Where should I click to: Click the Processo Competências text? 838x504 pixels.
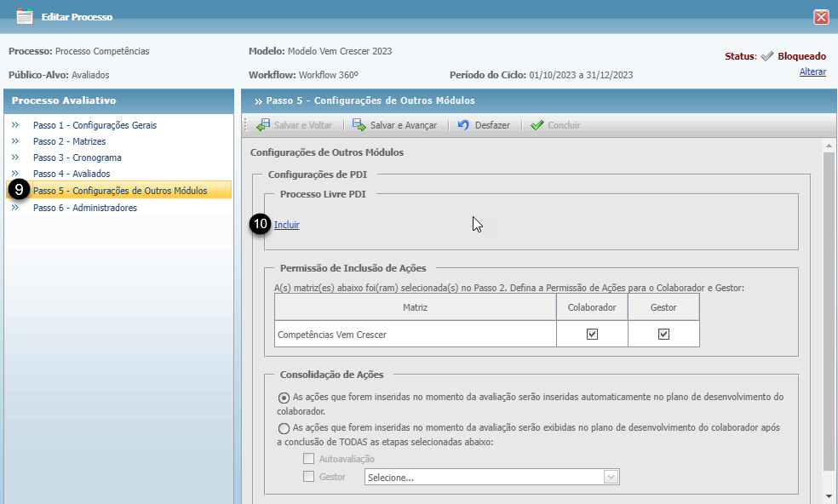pyautogui.click(x=102, y=51)
